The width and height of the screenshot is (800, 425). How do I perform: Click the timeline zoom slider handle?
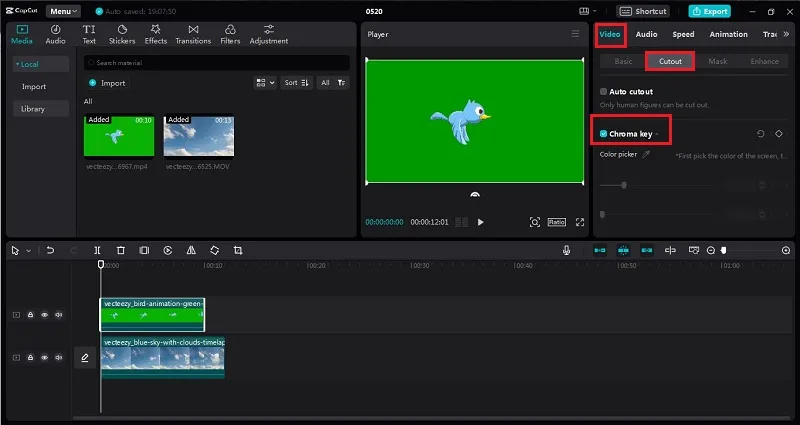pyautogui.click(x=723, y=250)
